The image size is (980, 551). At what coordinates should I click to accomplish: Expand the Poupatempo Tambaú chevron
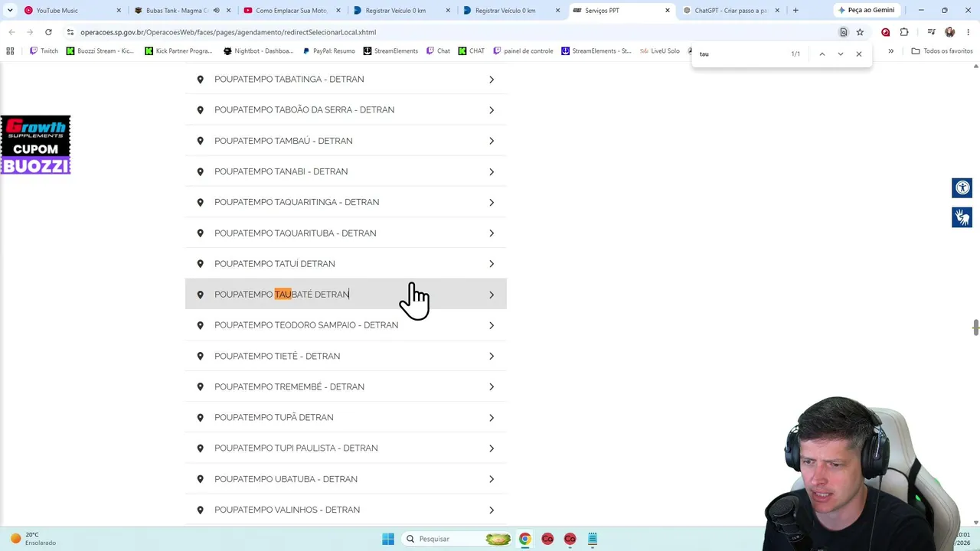[492, 141]
